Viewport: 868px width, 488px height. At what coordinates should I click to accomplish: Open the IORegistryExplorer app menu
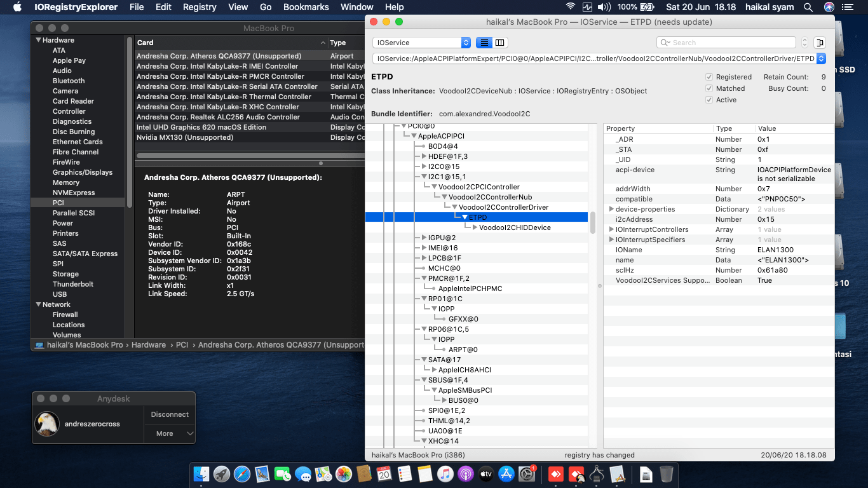click(76, 7)
